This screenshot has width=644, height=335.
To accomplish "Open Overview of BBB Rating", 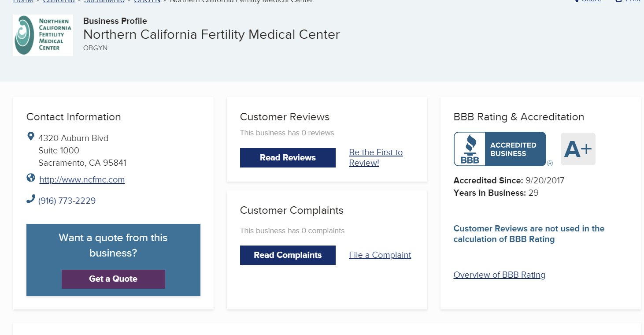I will pyautogui.click(x=499, y=275).
